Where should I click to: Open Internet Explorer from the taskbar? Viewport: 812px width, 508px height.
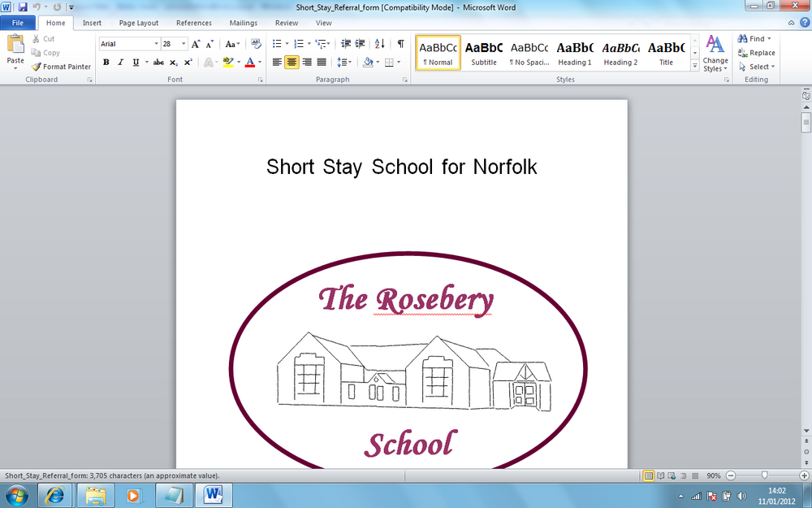(x=55, y=495)
